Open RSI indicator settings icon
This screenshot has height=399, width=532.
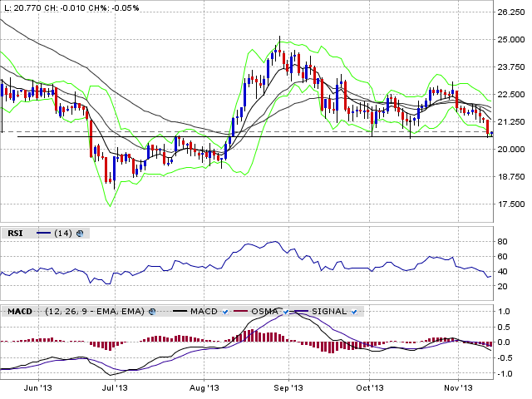(80, 234)
